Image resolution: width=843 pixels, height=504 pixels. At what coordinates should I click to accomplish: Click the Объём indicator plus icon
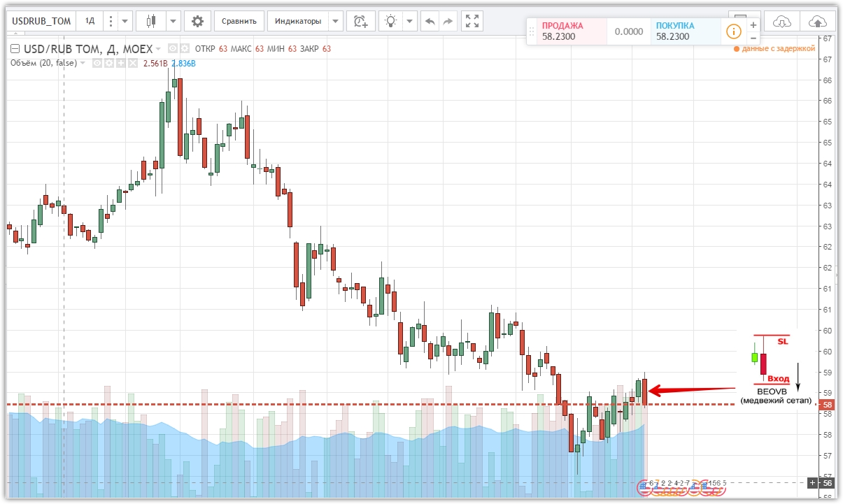click(x=120, y=63)
